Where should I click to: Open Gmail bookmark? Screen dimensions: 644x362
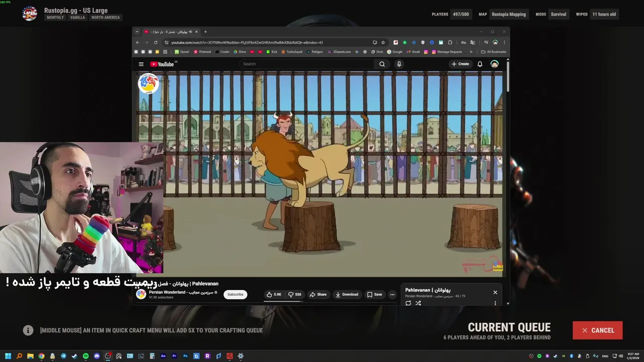pyautogui.click(x=413, y=52)
